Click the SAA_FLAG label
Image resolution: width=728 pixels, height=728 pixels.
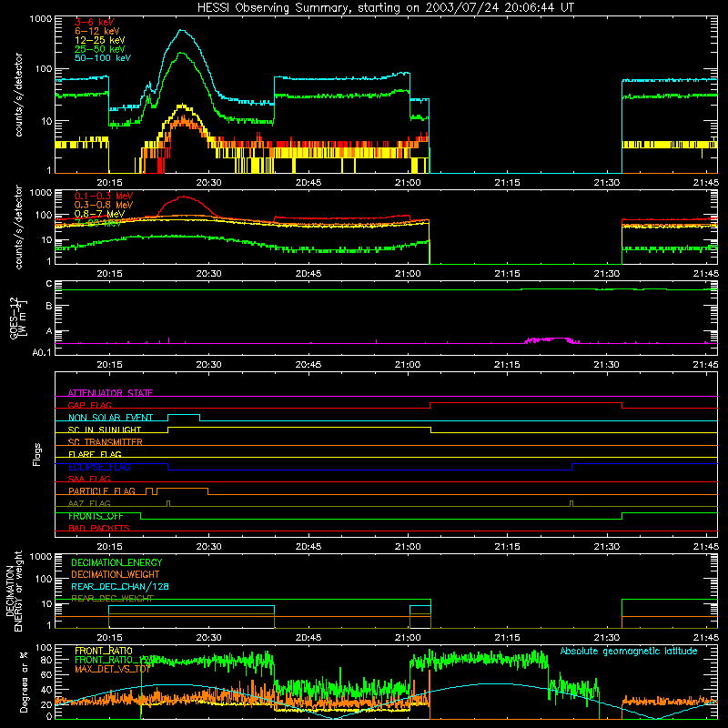(89, 479)
